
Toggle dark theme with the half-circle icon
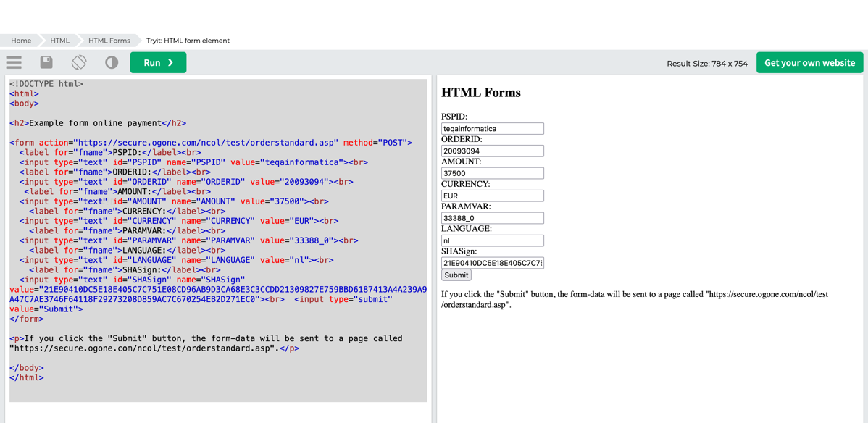[112, 62]
